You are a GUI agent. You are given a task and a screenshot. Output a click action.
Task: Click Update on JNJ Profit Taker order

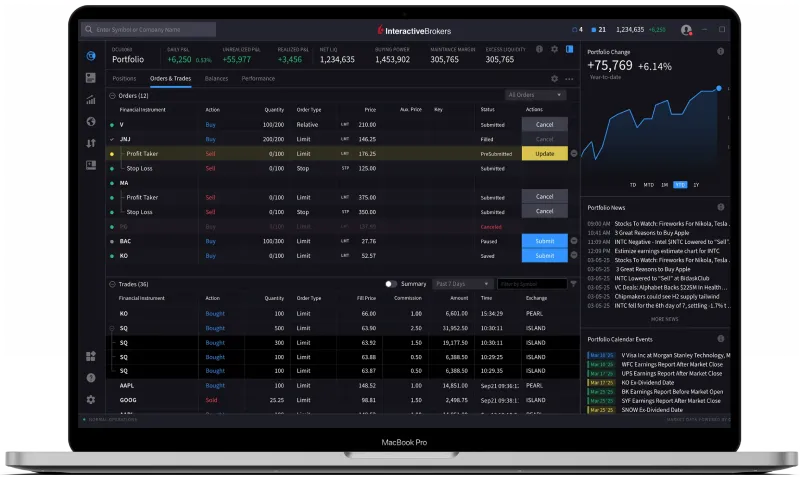544,154
